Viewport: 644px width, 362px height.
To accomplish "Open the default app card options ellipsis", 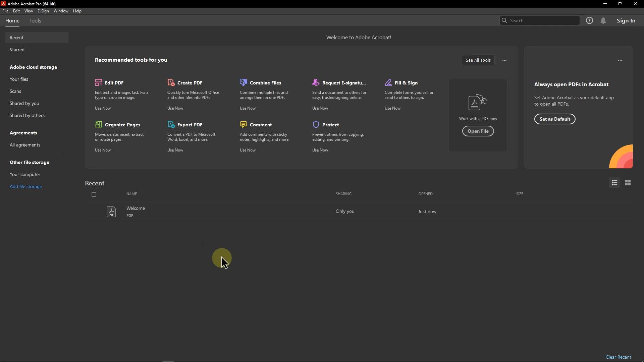I will [x=620, y=60].
